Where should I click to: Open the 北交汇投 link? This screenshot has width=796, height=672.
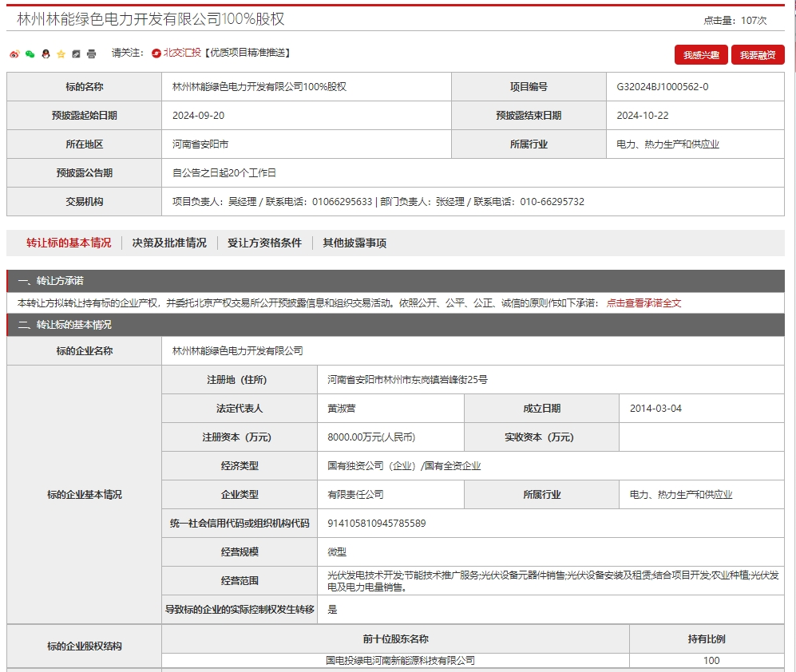(182, 53)
